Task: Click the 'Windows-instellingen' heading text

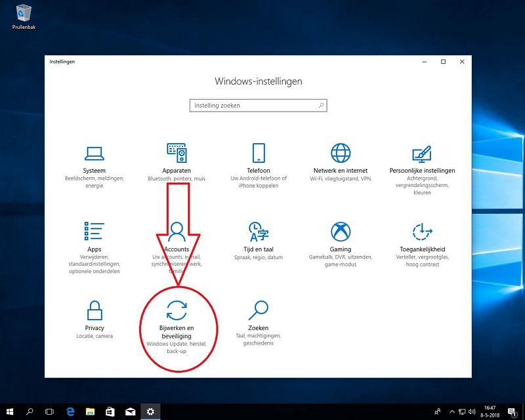Action: click(258, 81)
